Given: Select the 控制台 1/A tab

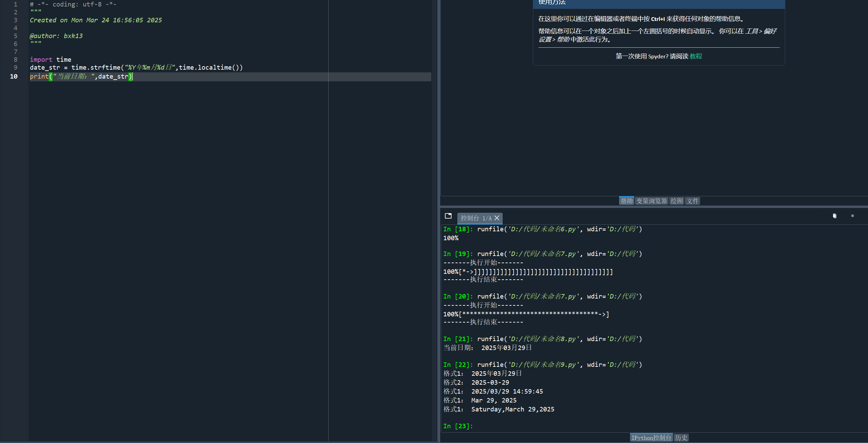Looking at the screenshot, I should click(476, 218).
